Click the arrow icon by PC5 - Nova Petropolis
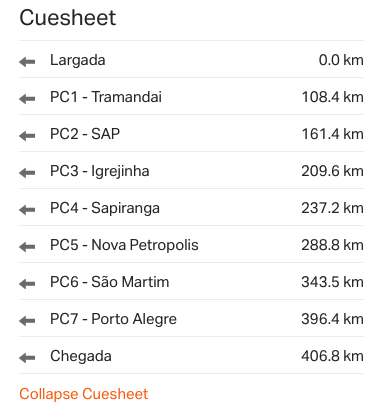 click(27, 247)
